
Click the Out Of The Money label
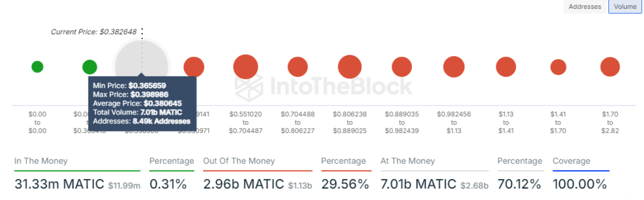pyautogui.click(x=239, y=161)
